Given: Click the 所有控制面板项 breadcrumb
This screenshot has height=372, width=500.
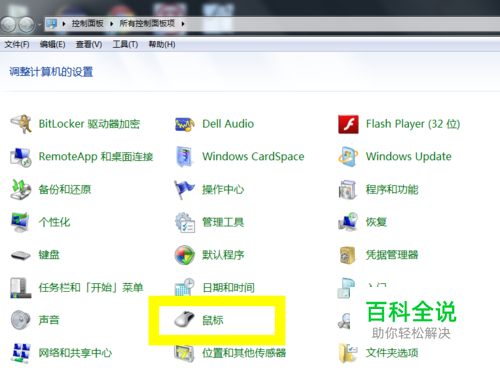Looking at the screenshot, I should point(147,23).
